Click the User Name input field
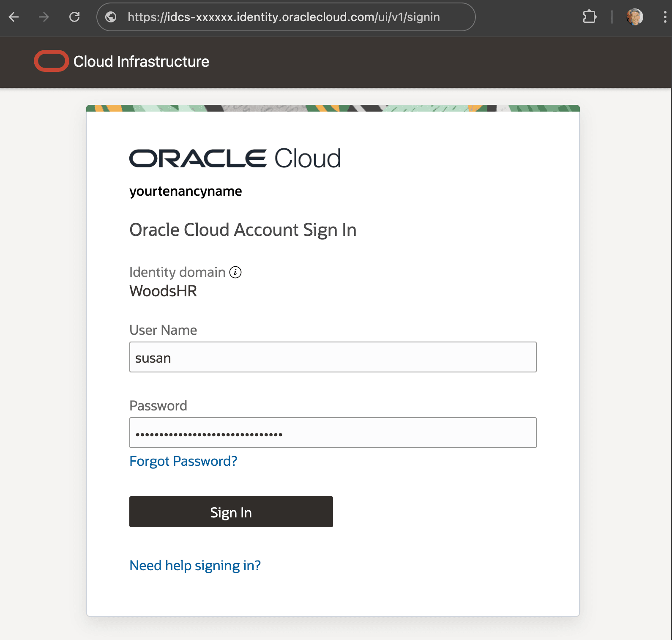Viewport: 672px width, 640px height. (x=333, y=357)
